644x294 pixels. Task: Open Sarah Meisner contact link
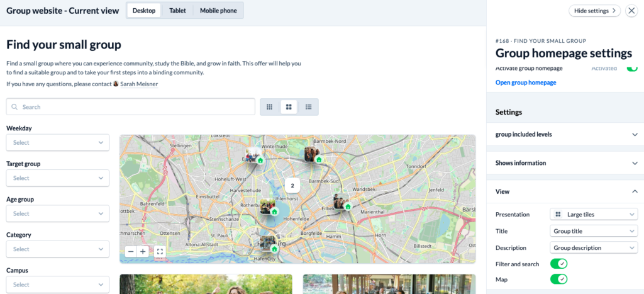[x=139, y=84]
